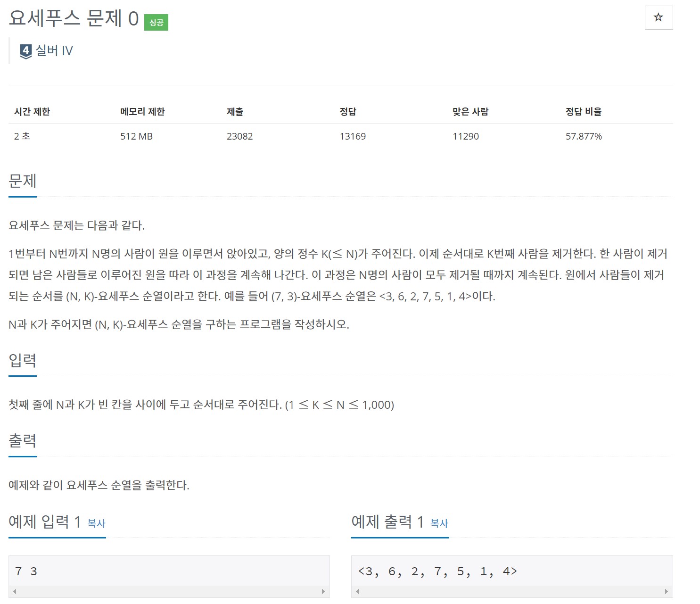Click the solvers count 11290
The height and width of the screenshot is (604, 700).
[x=466, y=136]
